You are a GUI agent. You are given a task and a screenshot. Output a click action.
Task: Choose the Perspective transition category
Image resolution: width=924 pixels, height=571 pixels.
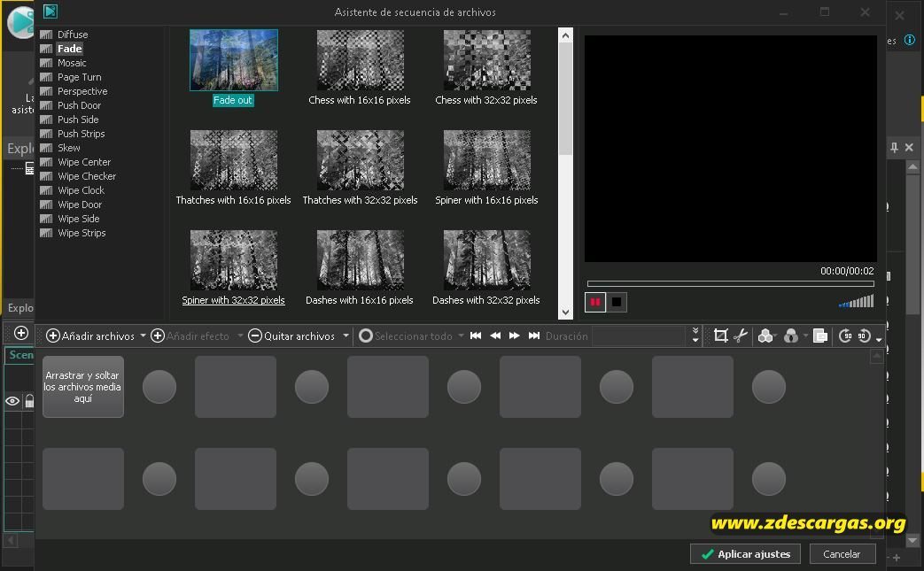pyautogui.click(x=82, y=91)
